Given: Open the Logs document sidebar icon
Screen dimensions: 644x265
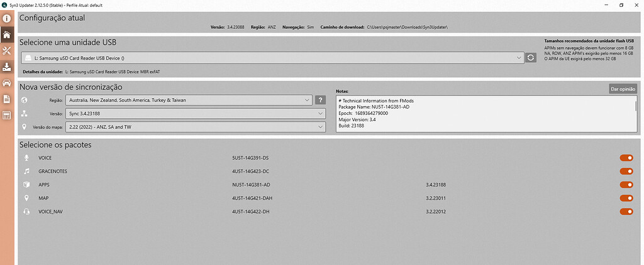Looking at the screenshot, I should [x=6, y=99].
